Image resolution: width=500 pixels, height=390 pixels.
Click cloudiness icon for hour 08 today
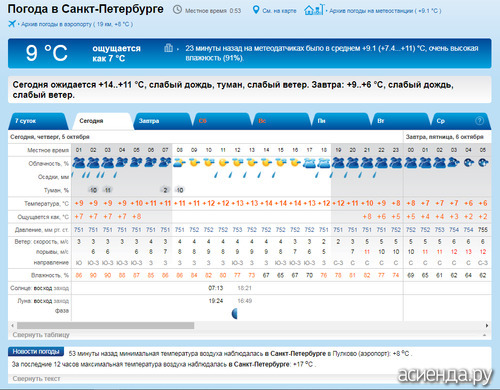tap(180, 163)
